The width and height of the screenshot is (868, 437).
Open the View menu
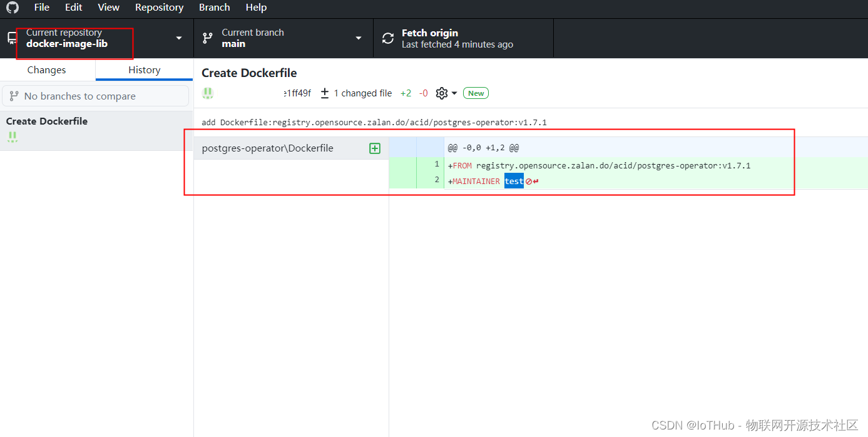coord(108,8)
